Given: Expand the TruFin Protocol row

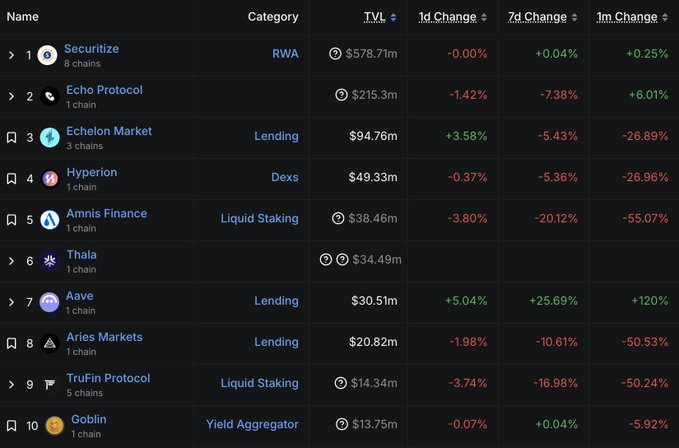Looking at the screenshot, I should pos(12,384).
